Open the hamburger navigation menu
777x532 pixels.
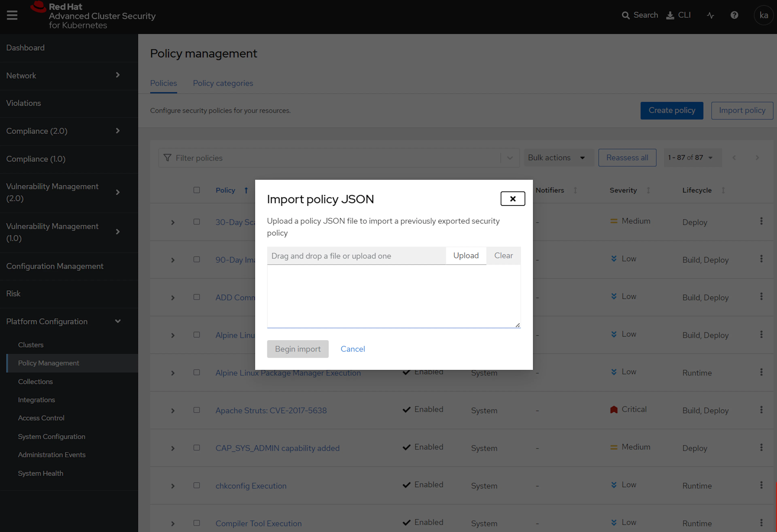(x=12, y=15)
